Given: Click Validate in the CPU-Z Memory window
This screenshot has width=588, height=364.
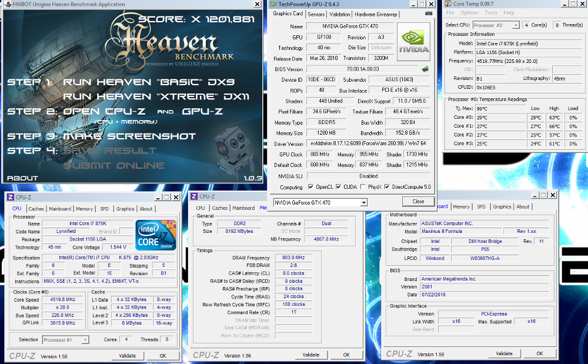Looking at the screenshot, I should pyautogui.click(x=311, y=355).
